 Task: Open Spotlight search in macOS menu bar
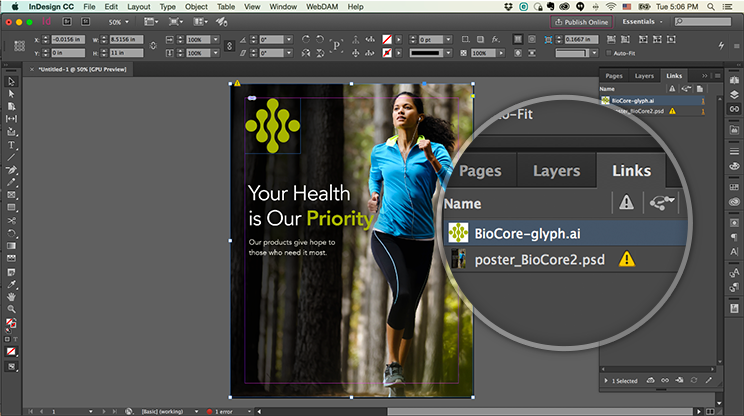tap(711, 7)
